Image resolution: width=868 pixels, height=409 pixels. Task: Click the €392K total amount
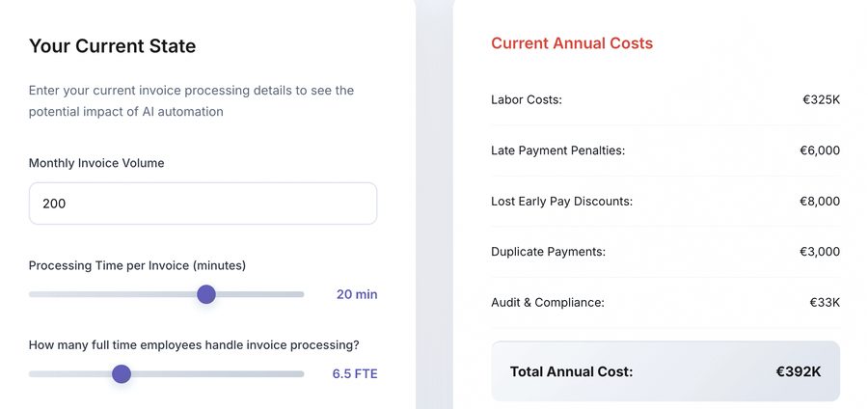(799, 371)
